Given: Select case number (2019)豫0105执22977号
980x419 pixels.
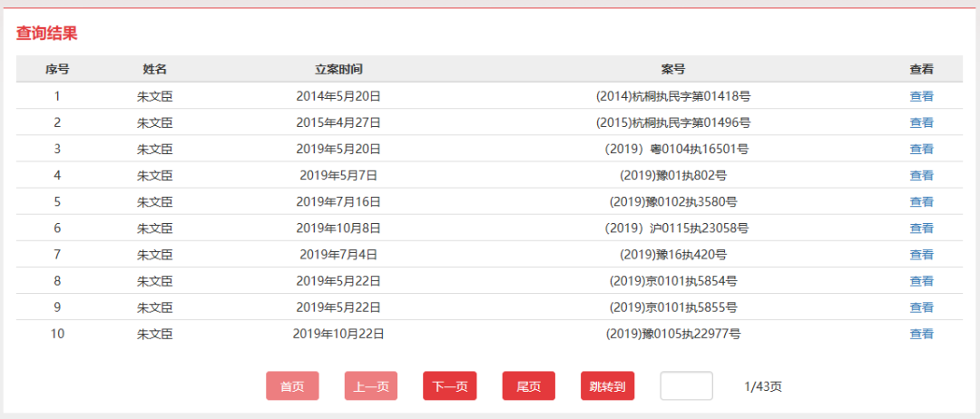Looking at the screenshot, I should (x=673, y=334).
